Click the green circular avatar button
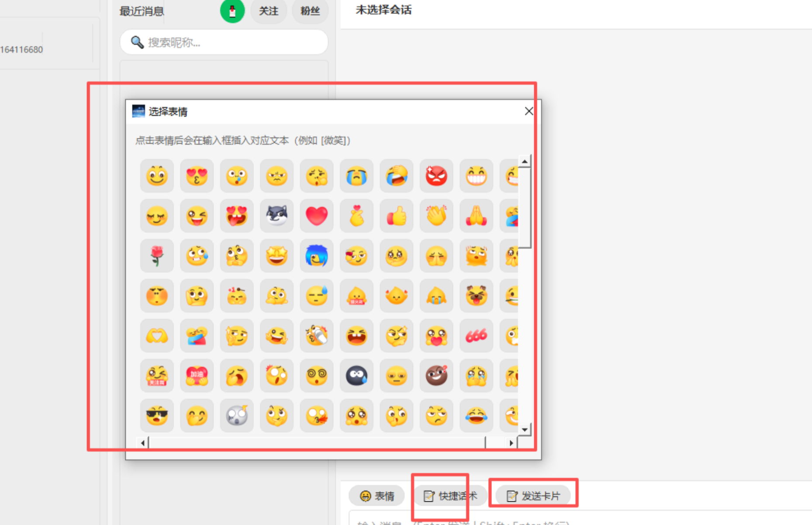The width and height of the screenshot is (812, 525). pyautogui.click(x=232, y=11)
